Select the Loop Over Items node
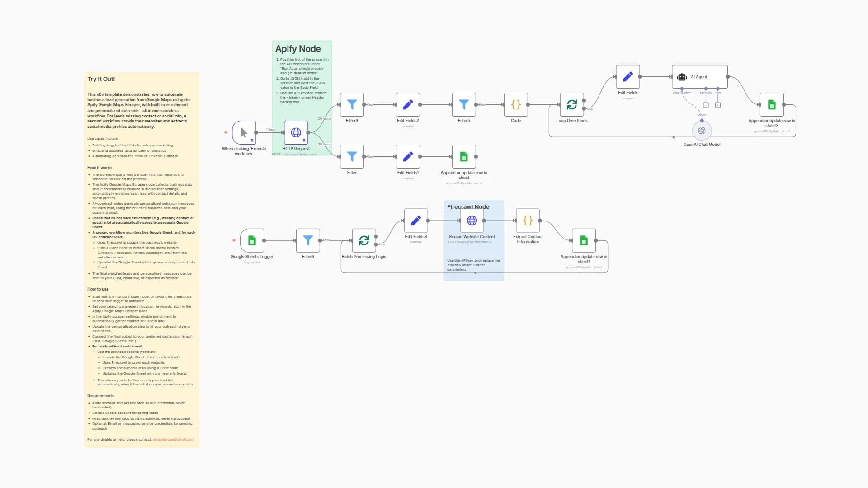The width and height of the screenshot is (868, 488). pyautogui.click(x=572, y=104)
